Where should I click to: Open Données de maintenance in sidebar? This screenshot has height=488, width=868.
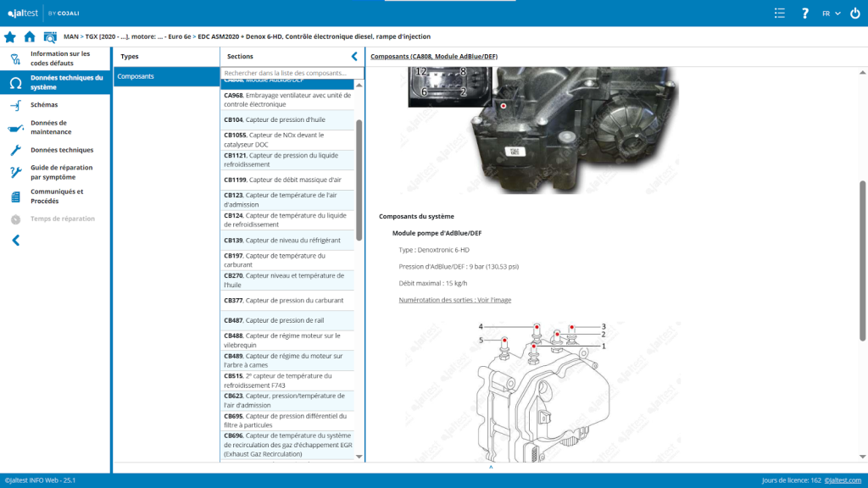tap(51, 128)
